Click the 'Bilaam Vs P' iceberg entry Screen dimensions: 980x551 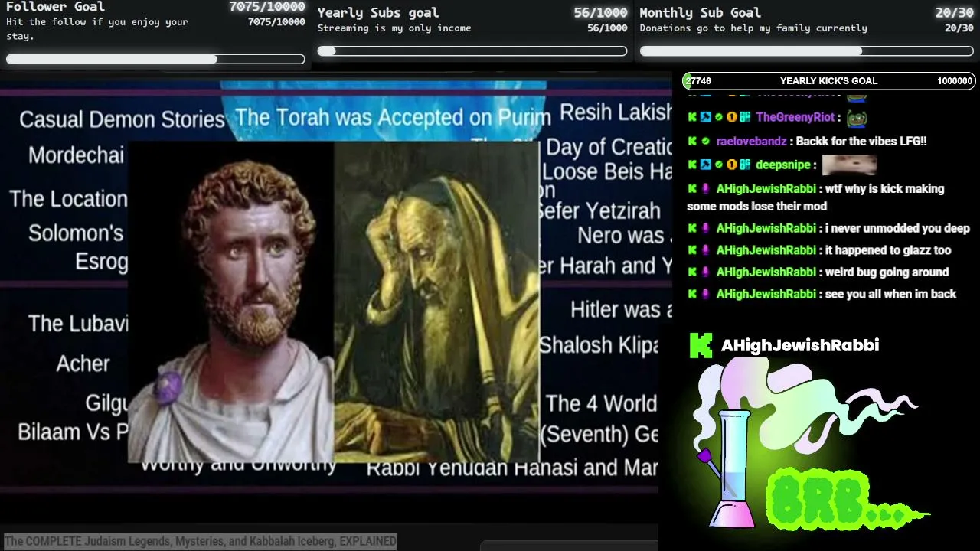[x=73, y=432]
